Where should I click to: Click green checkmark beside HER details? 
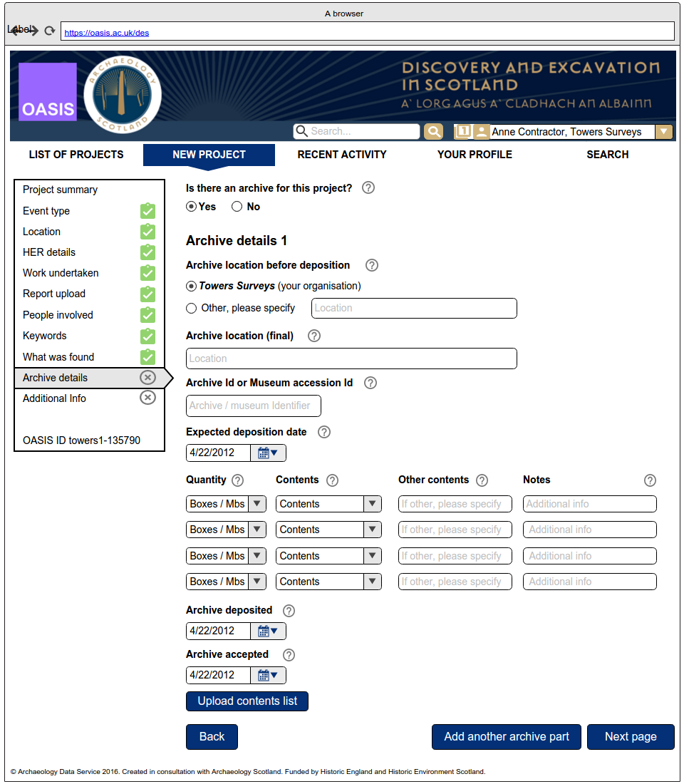pos(147,252)
